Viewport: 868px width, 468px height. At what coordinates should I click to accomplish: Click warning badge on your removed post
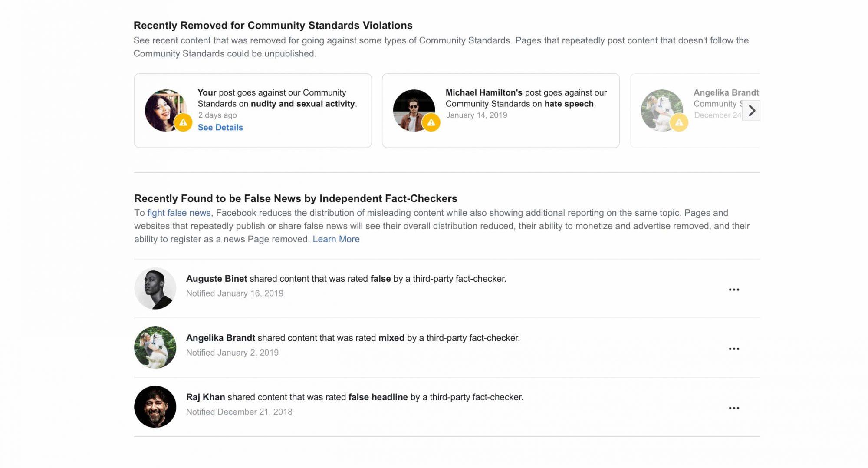(183, 122)
